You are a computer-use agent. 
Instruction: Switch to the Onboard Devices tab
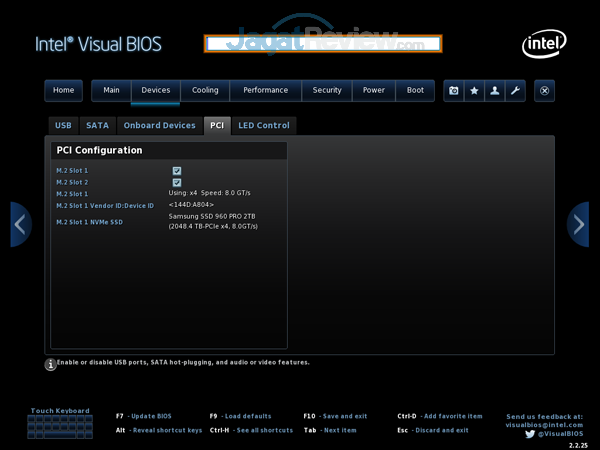158,126
